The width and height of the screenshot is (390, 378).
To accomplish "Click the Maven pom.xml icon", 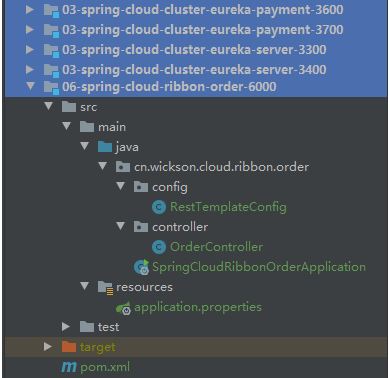I will pyautogui.click(x=69, y=367).
